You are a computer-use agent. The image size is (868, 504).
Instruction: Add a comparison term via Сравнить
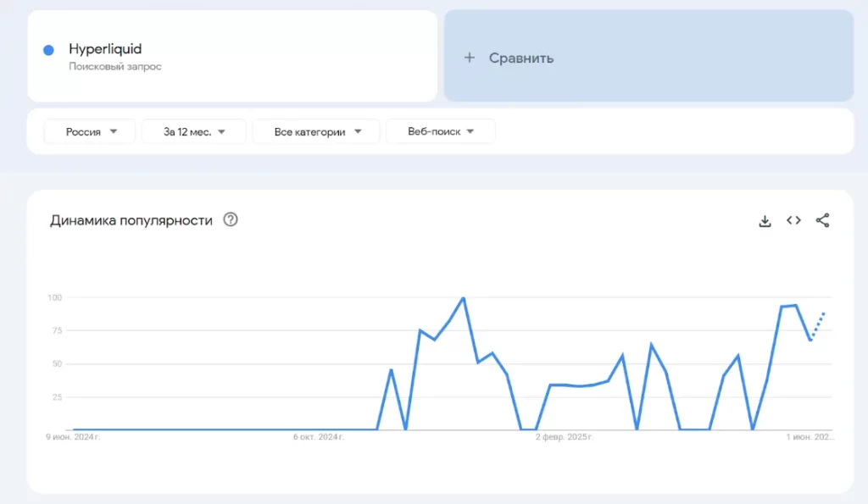(648, 56)
